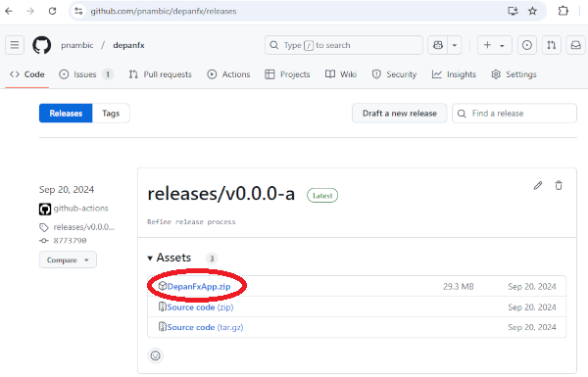Open GitHub Copilot chat icon
This screenshot has height=377, width=588.
[438, 45]
